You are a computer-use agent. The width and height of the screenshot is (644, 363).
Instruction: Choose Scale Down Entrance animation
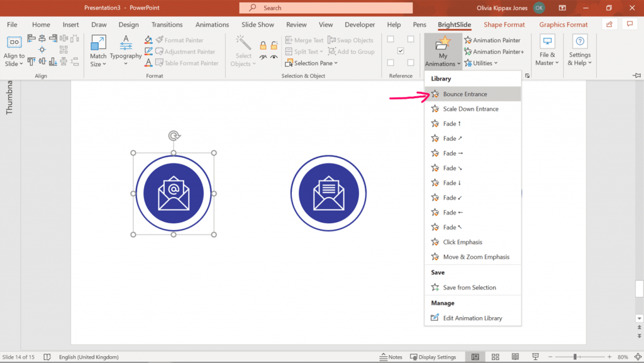coord(473,109)
